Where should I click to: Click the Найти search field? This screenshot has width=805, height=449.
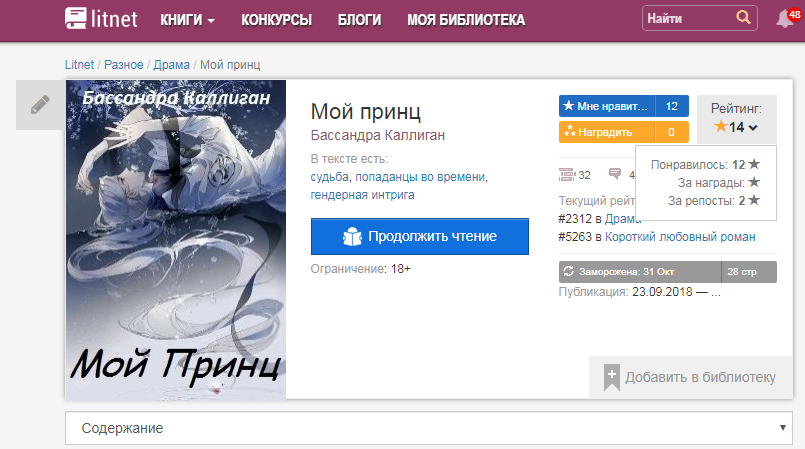point(688,18)
